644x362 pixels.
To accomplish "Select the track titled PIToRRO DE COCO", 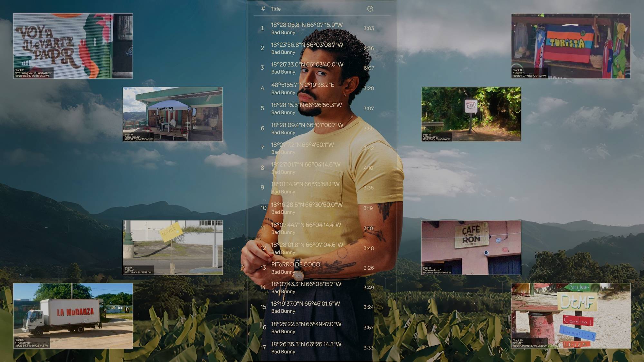I will (x=296, y=265).
